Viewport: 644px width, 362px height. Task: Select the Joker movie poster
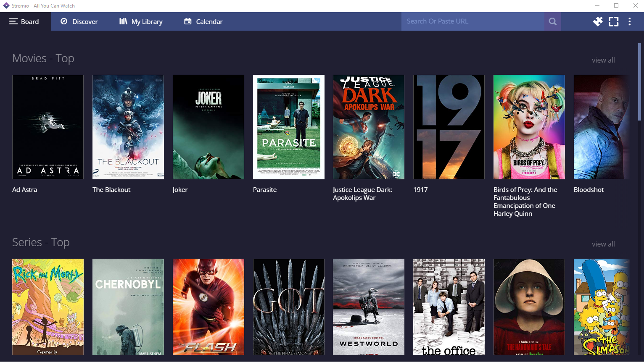209,127
